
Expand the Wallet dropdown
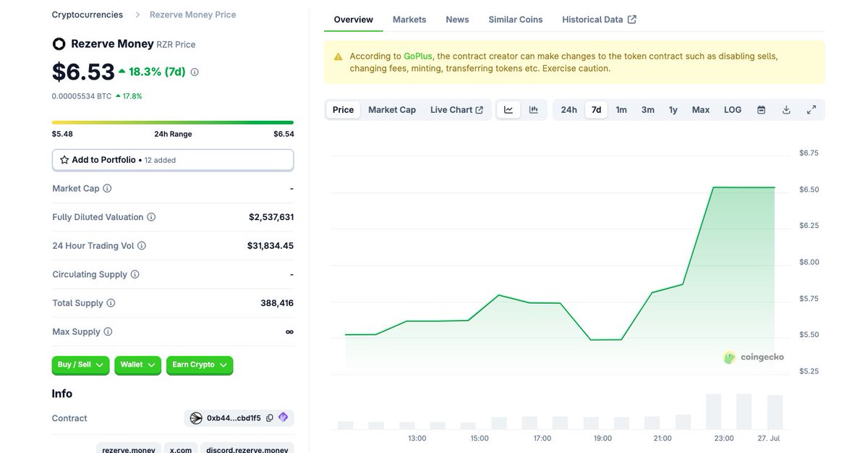137,365
